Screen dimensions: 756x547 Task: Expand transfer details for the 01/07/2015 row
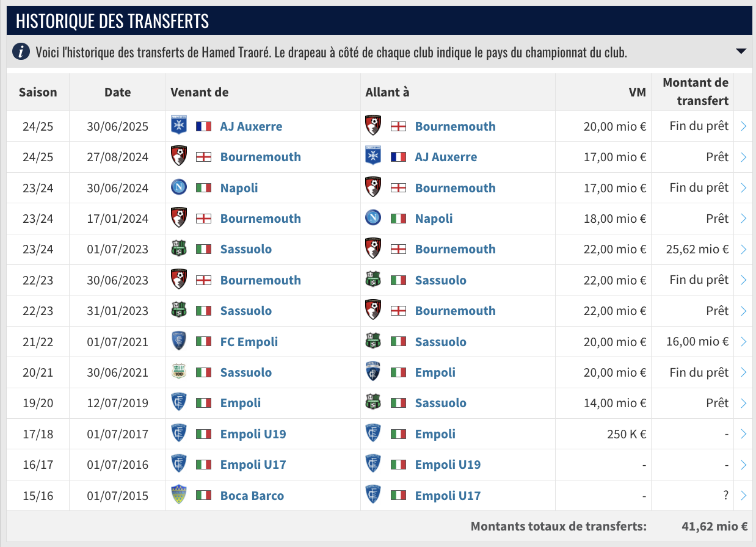click(x=743, y=496)
